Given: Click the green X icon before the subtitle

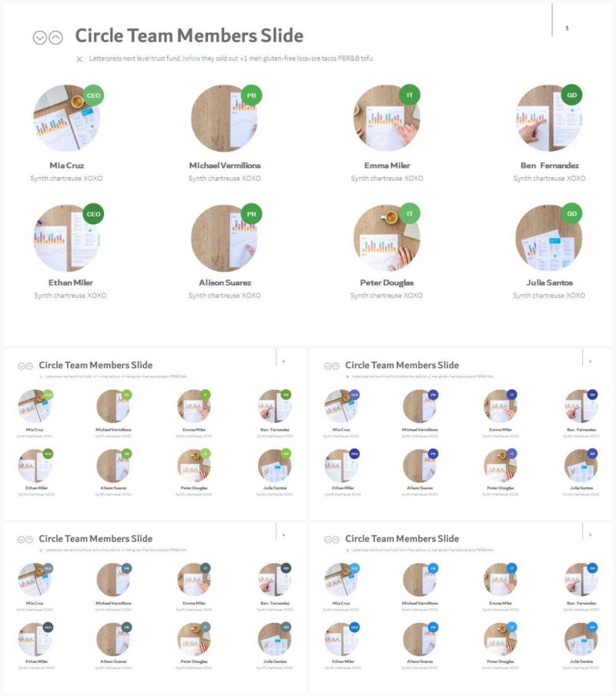Looking at the screenshot, I should point(79,59).
